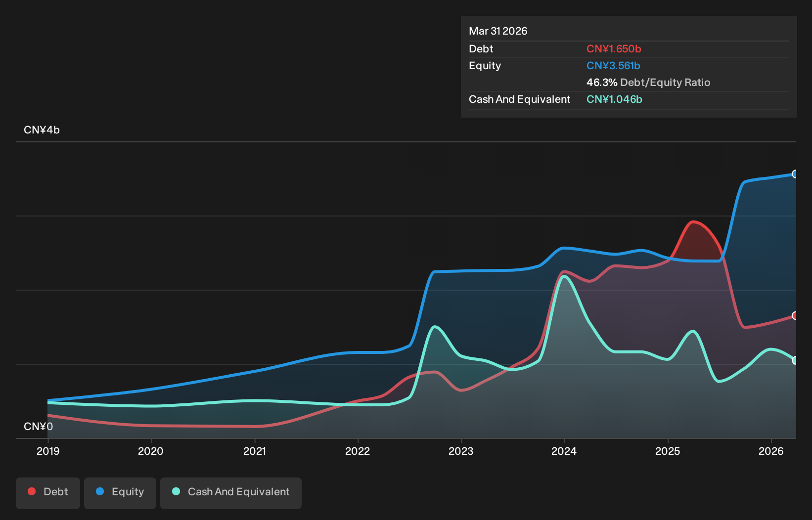Click the blue Equity legend dot
This screenshot has height=520, width=812.
coord(100,491)
